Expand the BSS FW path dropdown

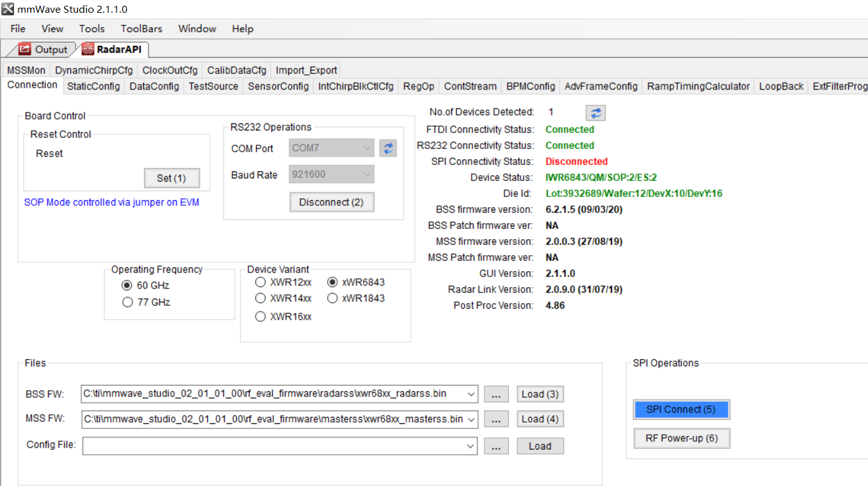471,394
